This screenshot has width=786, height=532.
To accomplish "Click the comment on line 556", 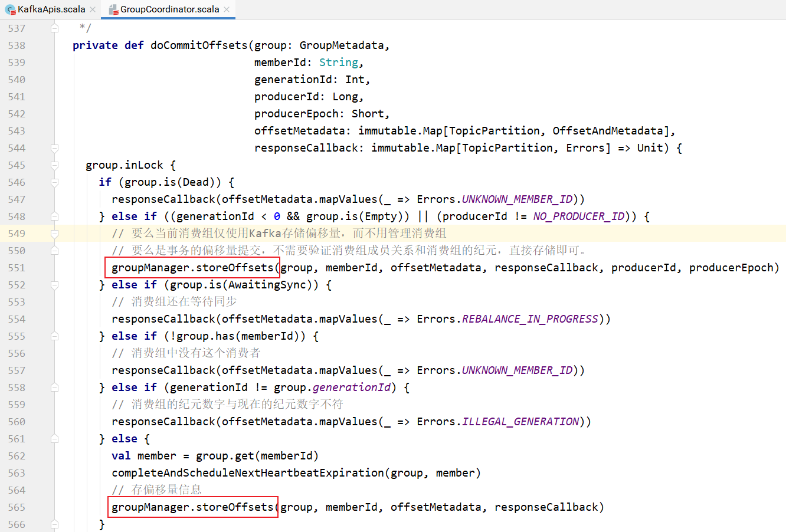I will 186,353.
